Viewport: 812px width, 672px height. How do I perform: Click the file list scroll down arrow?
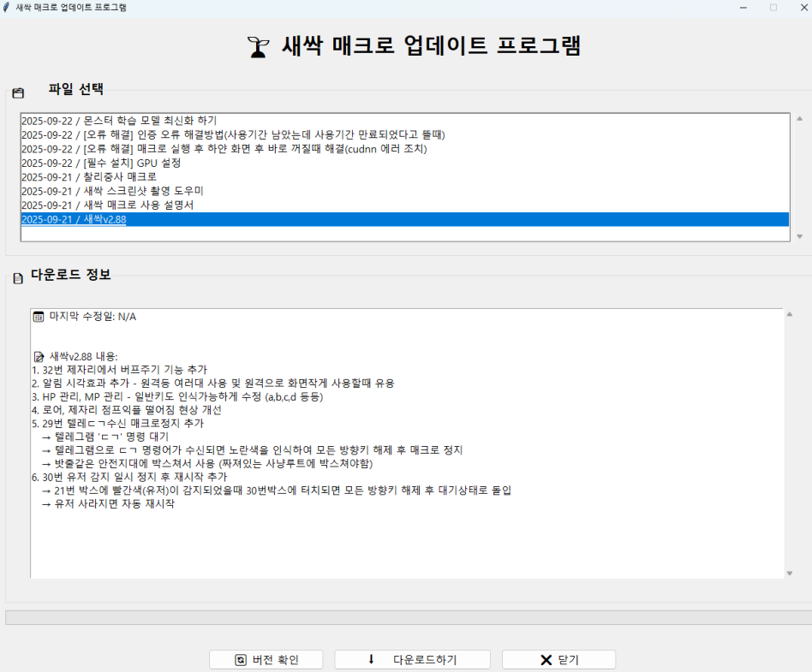pyautogui.click(x=800, y=236)
